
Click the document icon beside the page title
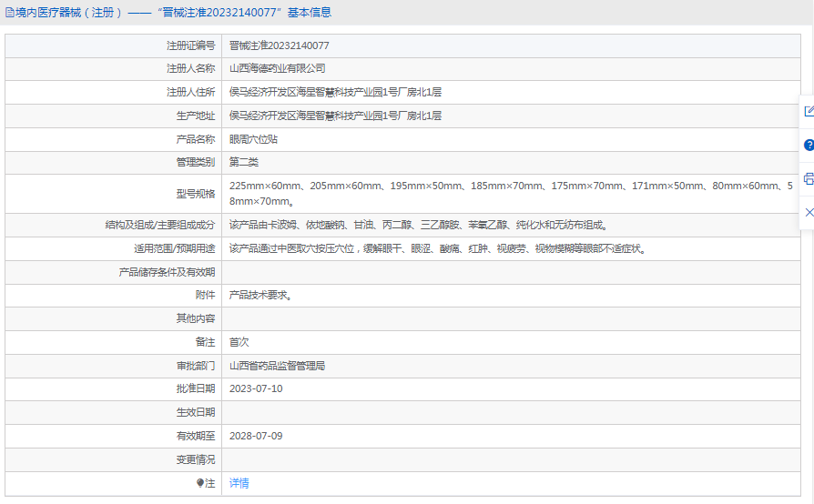[x=10, y=13]
